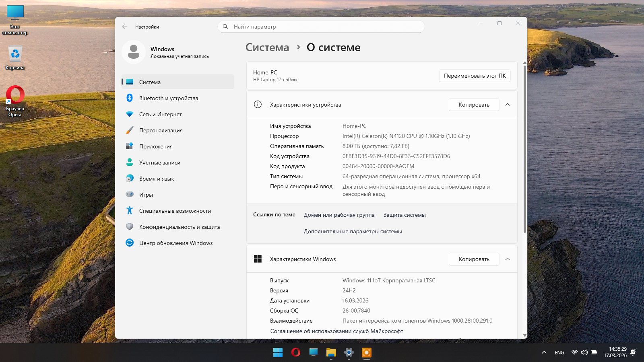Image resolution: width=644 pixels, height=362 pixels.
Task: Go to Учетные записи in sidebar
Action: tap(159, 162)
